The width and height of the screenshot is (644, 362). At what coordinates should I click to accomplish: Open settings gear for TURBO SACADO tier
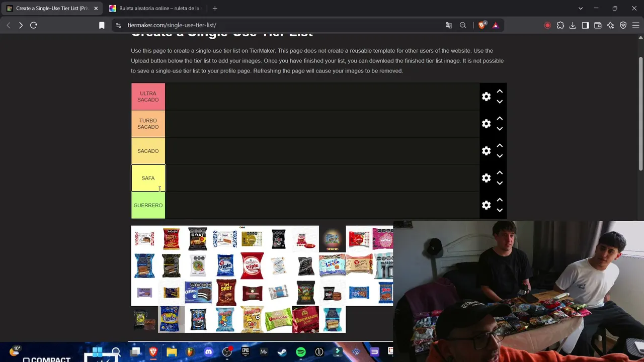pos(486,124)
